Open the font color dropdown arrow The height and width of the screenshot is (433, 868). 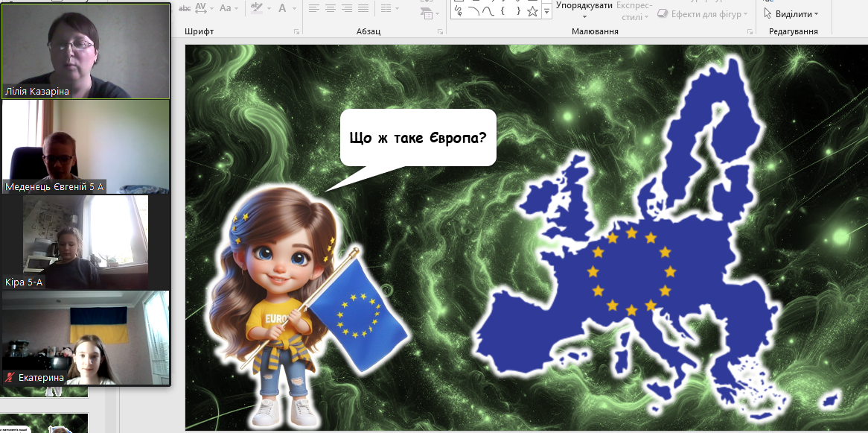click(294, 8)
